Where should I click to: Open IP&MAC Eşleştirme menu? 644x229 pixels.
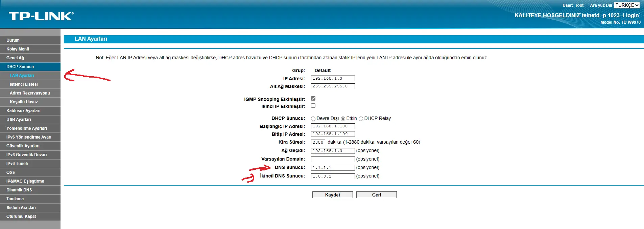[x=30, y=181]
